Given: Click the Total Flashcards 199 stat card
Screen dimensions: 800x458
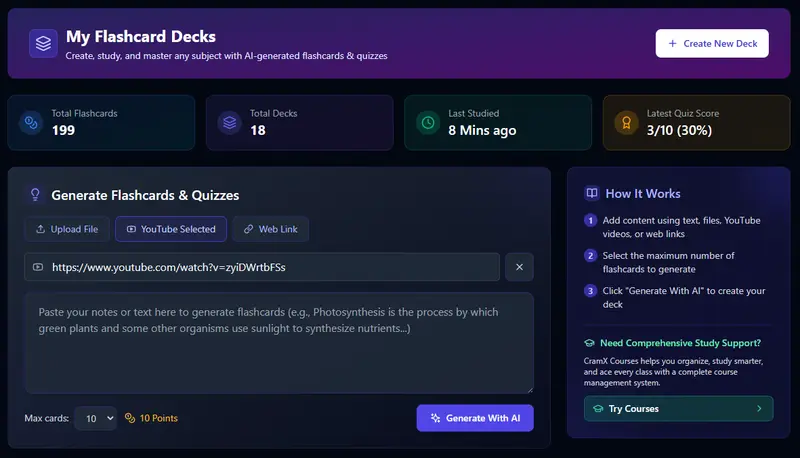Looking at the screenshot, I should (x=101, y=123).
